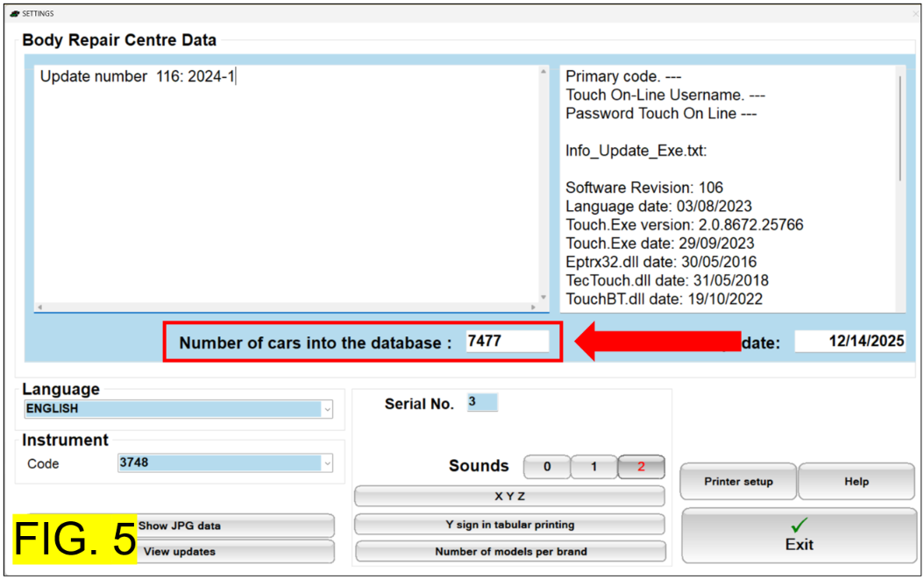Click the 'Primary code. ---' line
Viewport: 924px width, 579px height.
[623, 76]
